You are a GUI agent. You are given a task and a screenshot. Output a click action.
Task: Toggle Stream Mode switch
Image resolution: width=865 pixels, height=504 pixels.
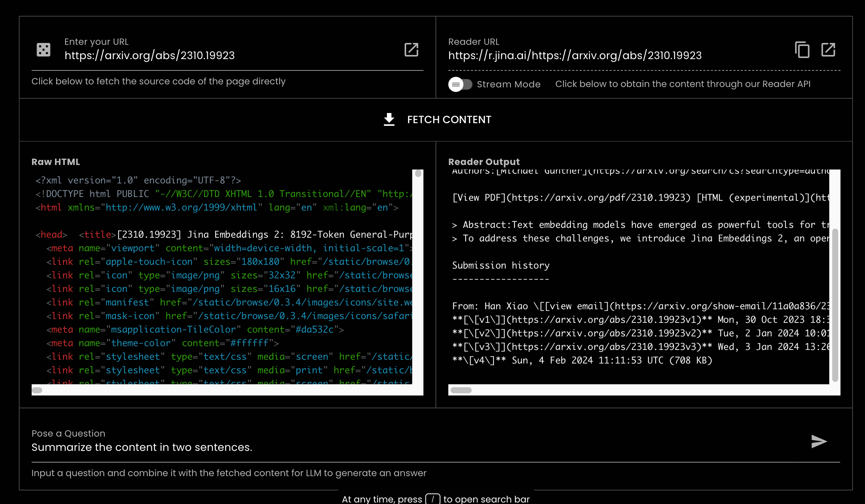coord(460,84)
